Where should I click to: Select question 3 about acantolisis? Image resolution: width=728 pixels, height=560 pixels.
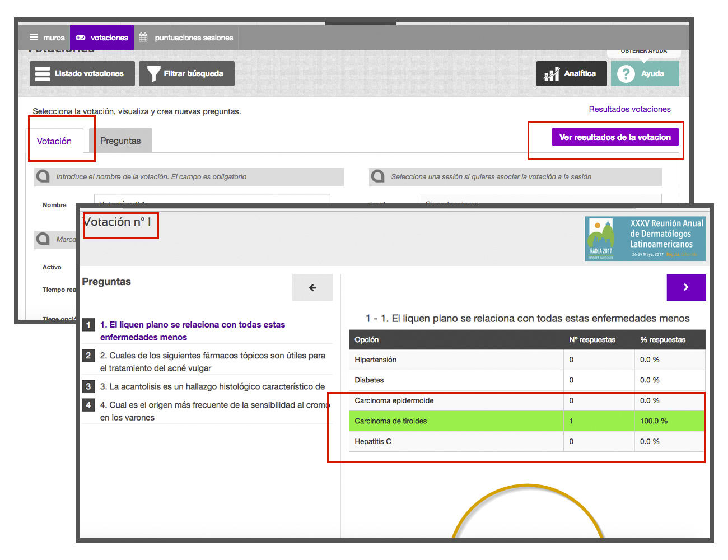pyautogui.click(x=212, y=386)
